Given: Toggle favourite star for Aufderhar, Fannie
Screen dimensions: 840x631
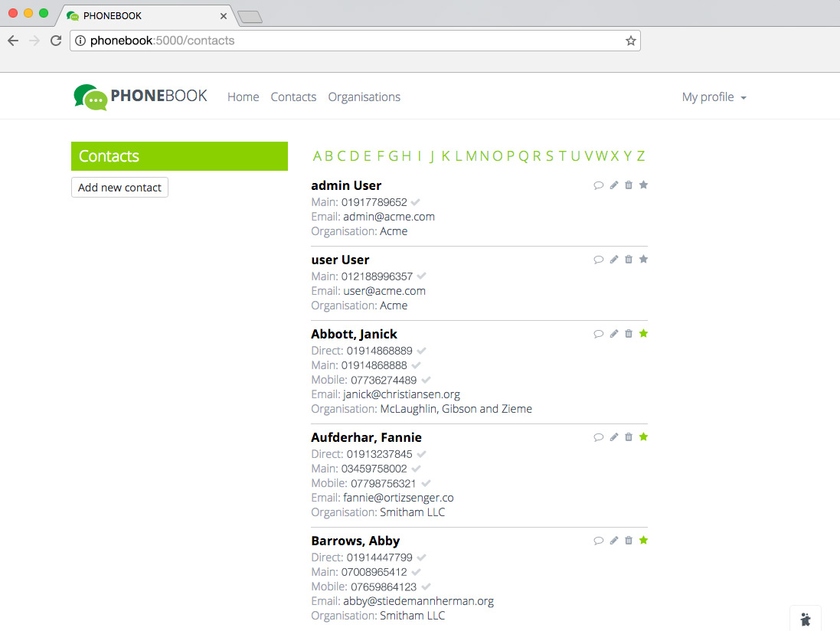Looking at the screenshot, I should pos(644,437).
